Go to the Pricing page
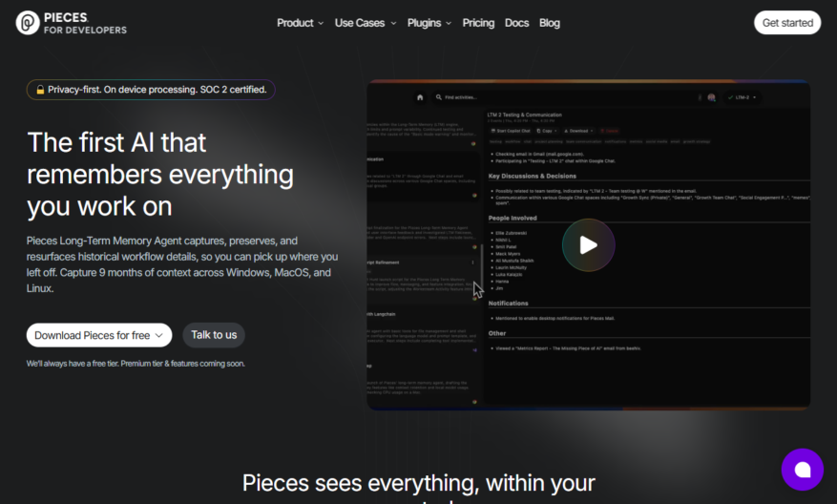This screenshot has height=504, width=837. pos(478,23)
